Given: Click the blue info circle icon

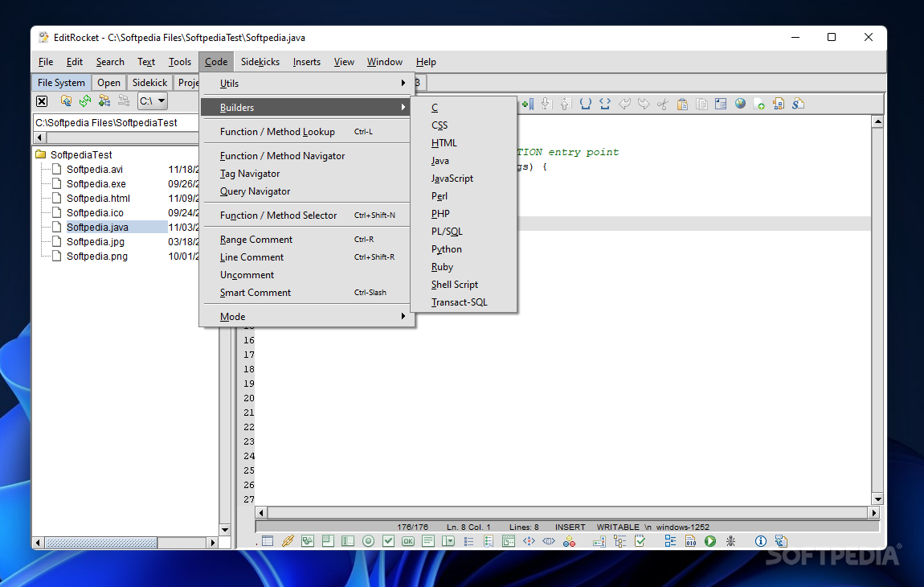Looking at the screenshot, I should tap(761, 541).
